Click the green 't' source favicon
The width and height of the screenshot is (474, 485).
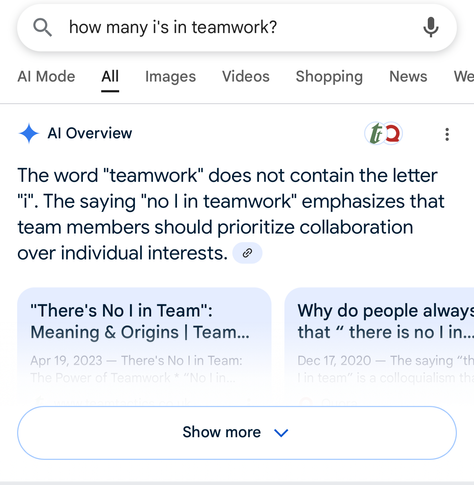tap(376, 134)
